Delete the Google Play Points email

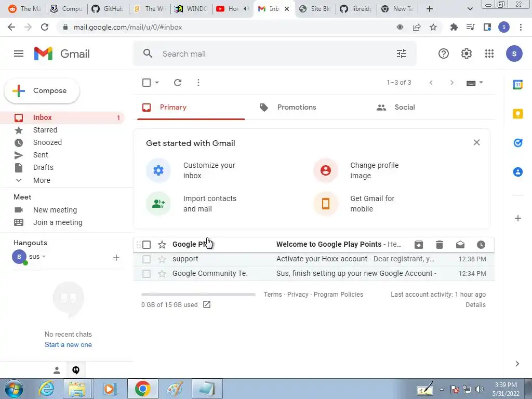coord(440,245)
